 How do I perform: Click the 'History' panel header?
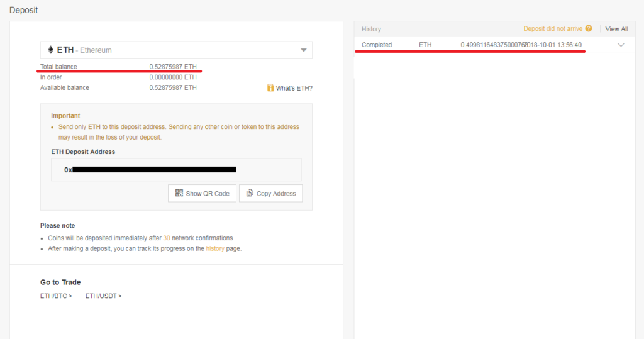coord(371,29)
